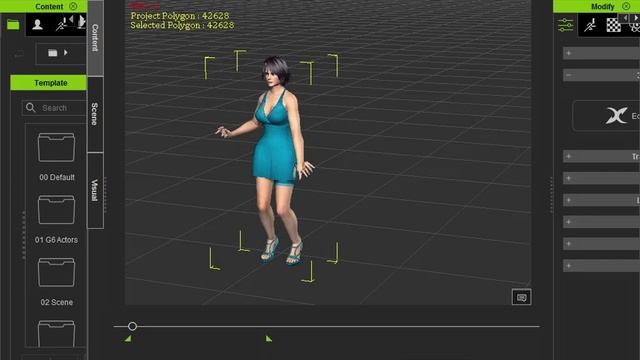Click the Edit button with X logo

pyautogui.click(x=607, y=116)
